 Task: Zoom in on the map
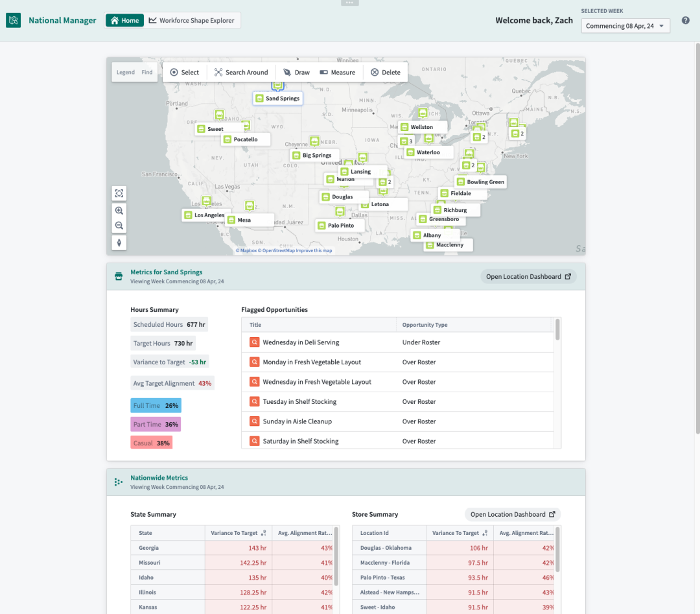pos(119,211)
